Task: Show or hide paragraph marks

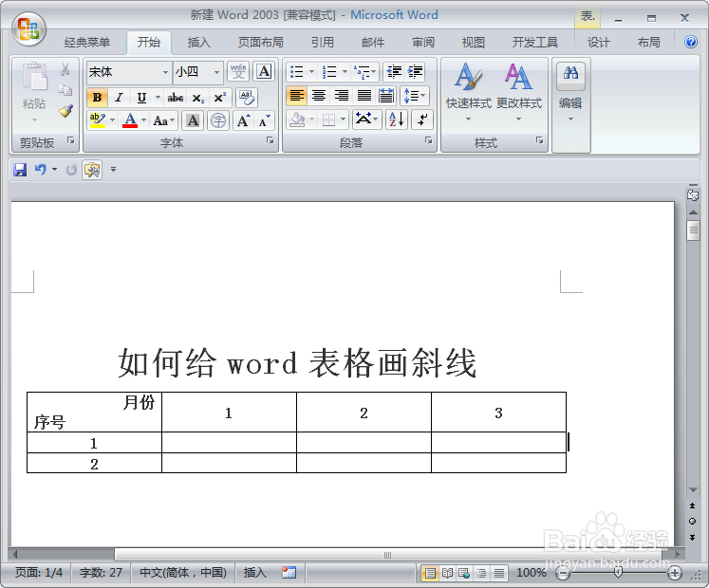Action: coord(422,119)
